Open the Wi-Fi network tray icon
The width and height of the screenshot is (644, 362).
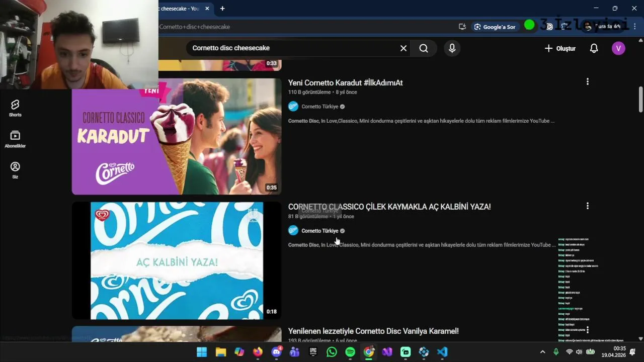pyautogui.click(x=569, y=352)
